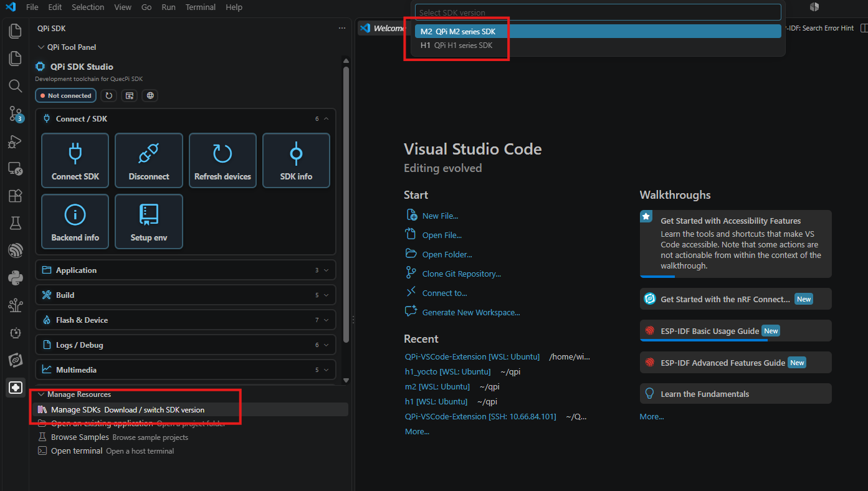Open Learn the Fundamentals walkthrough

click(x=735, y=394)
